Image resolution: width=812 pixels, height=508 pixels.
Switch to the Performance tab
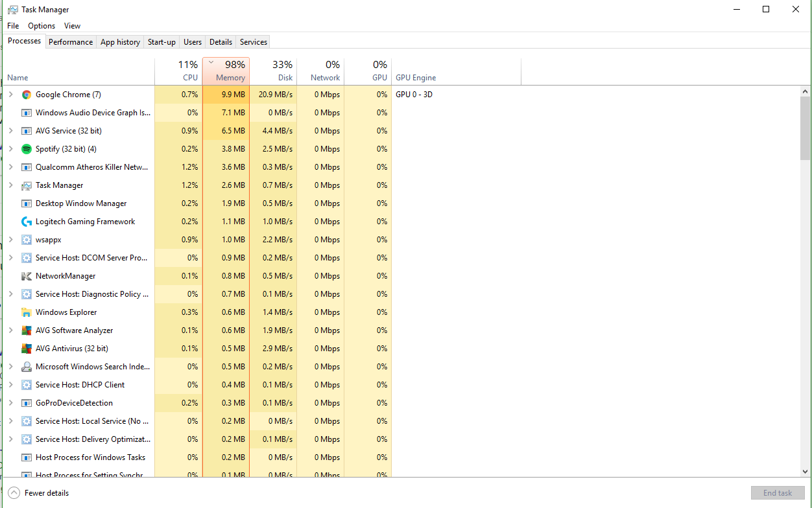pos(71,42)
